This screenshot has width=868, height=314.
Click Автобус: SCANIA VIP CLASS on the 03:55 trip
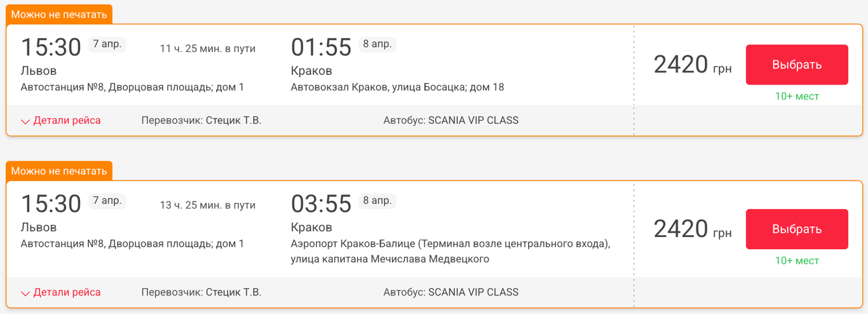tap(451, 292)
